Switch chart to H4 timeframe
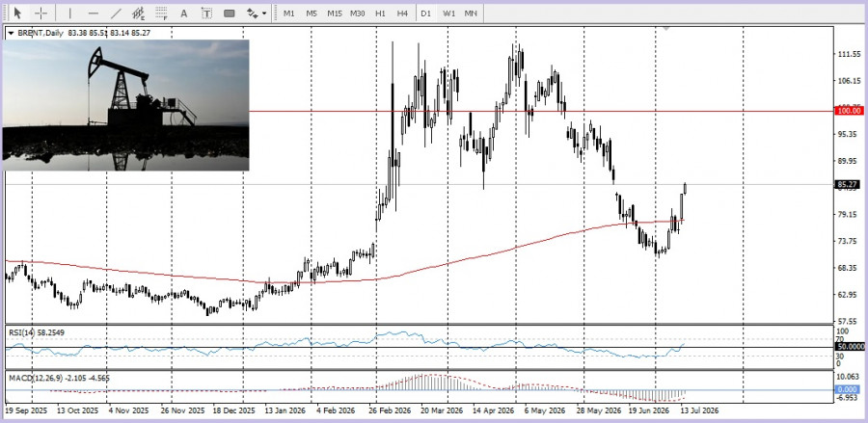868x423 pixels. [x=402, y=13]
